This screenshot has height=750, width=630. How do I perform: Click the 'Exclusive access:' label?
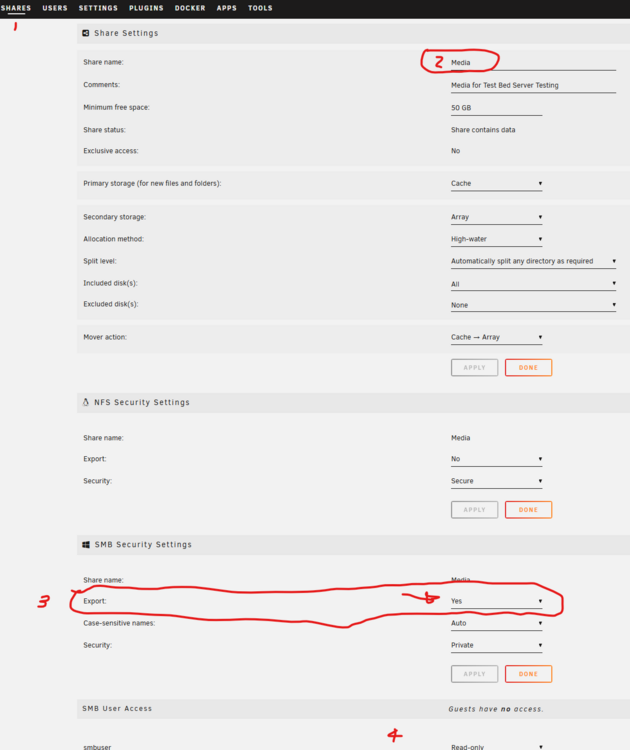coord(111,151)
